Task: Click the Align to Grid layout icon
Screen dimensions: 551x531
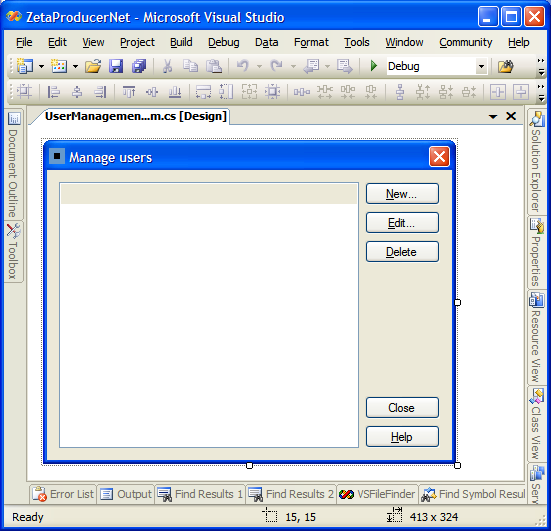Action: 24,92
